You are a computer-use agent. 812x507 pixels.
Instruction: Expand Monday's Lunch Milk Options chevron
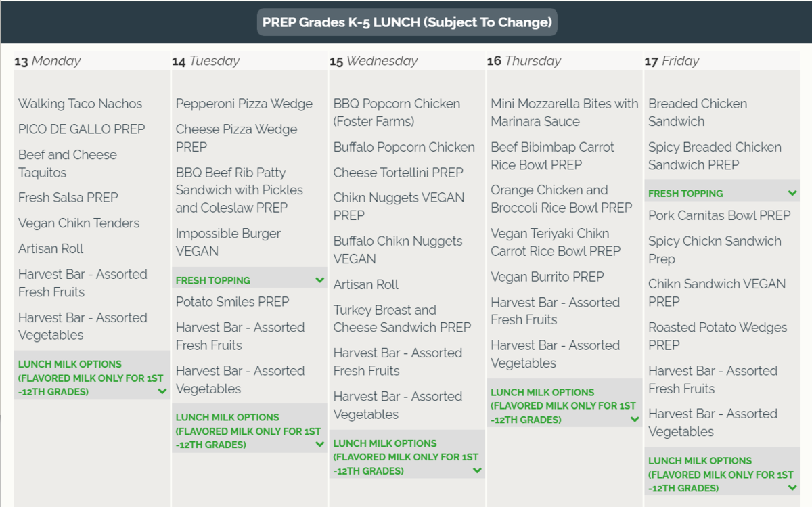[162, 391]
